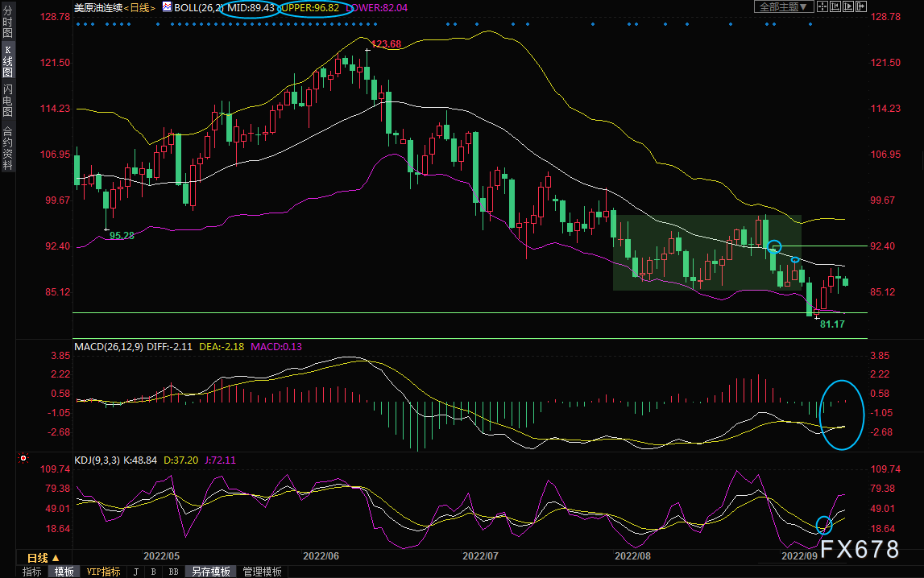Screen dimensions: 924x578
Task: Click the MACD:0.13 value
Action: (276, 347)
